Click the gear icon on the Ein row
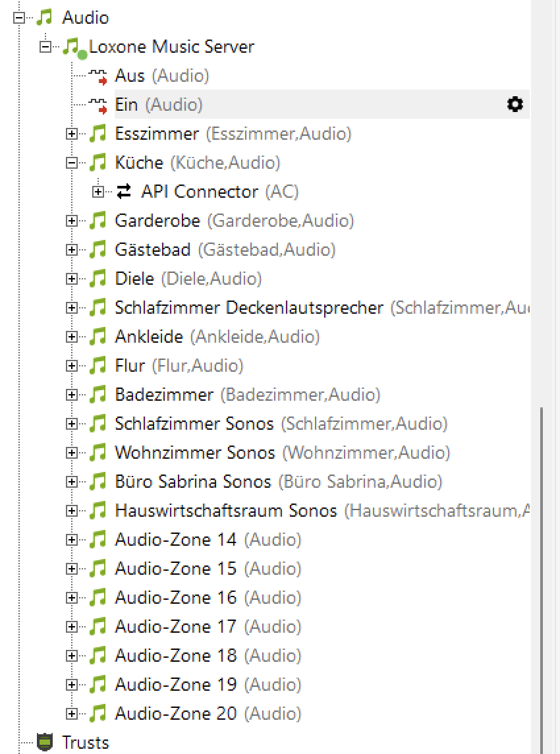 tap(515, 104)
